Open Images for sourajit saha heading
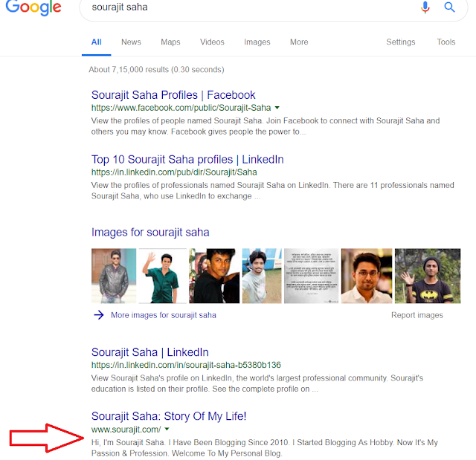This screenshot has width=476, height=460. click(x=150, y=233)
